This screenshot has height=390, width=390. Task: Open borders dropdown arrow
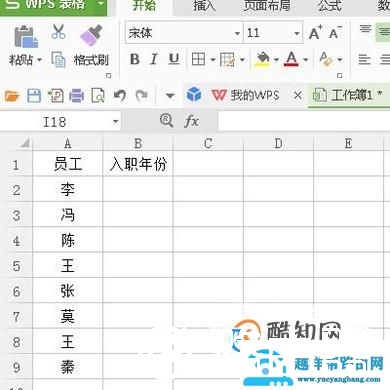tap(213, 60)
